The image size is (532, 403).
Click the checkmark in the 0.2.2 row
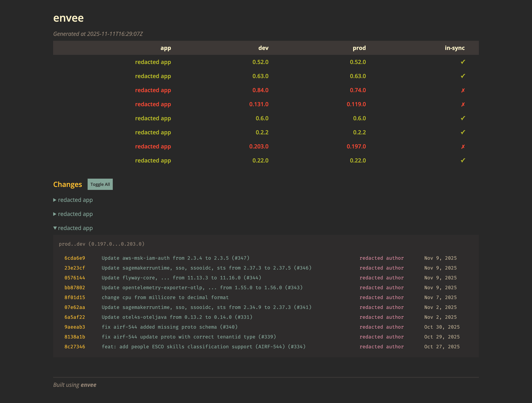coord(463,132)
